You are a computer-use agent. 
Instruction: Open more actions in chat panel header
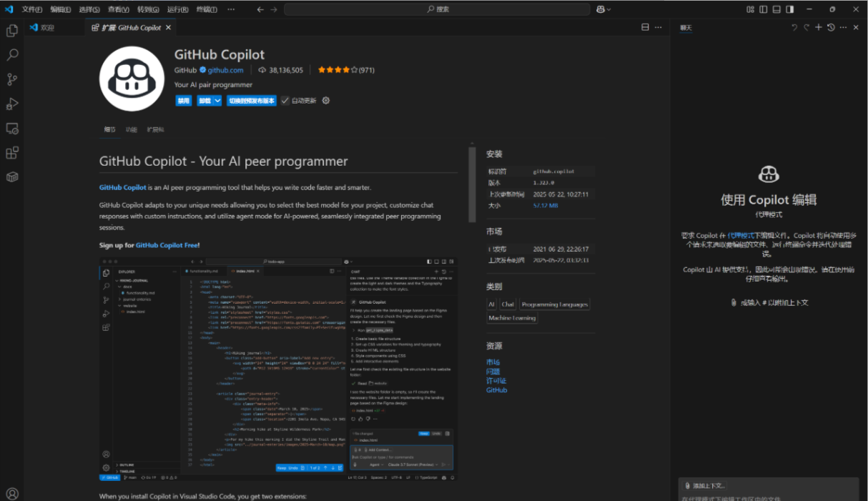click(844, 27)
